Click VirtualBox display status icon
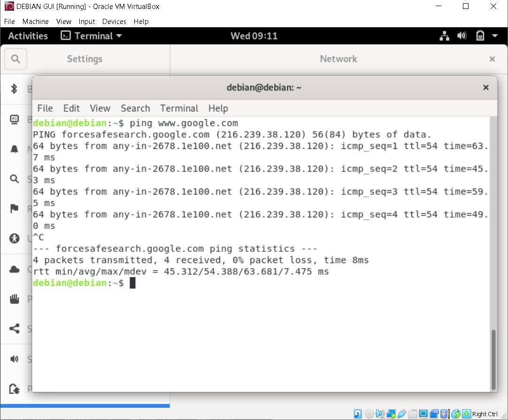The image size is (508, 420). click(x=423, y=414)
